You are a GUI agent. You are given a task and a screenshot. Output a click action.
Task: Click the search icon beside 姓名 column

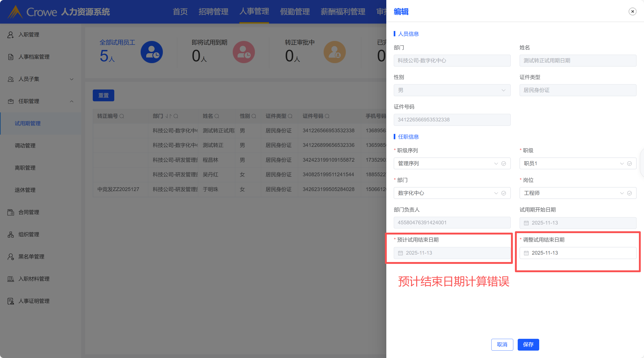tap(217, 116)
